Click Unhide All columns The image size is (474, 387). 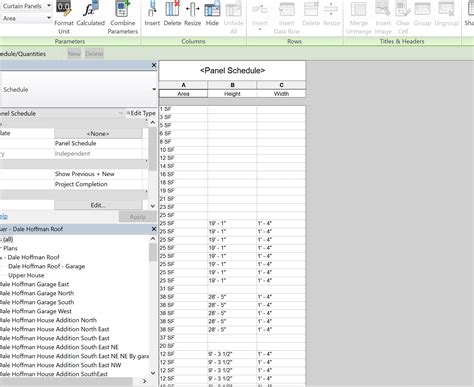coord(233,17)
